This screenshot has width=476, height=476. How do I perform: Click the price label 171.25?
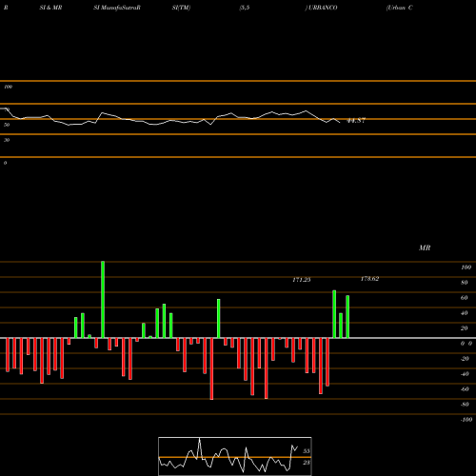coord(302,280)
